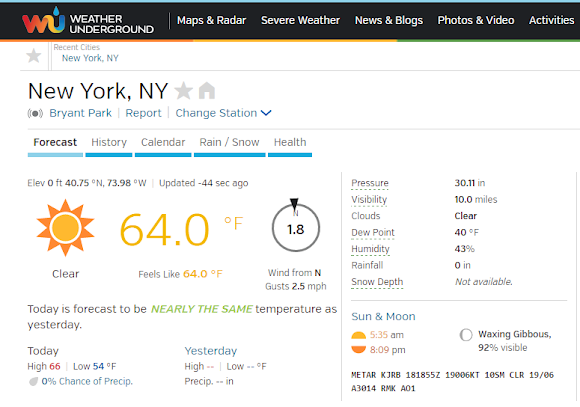This screenshot has width=580, height=407.
Task: Click the Report link
Action: [x=143, y=113]
